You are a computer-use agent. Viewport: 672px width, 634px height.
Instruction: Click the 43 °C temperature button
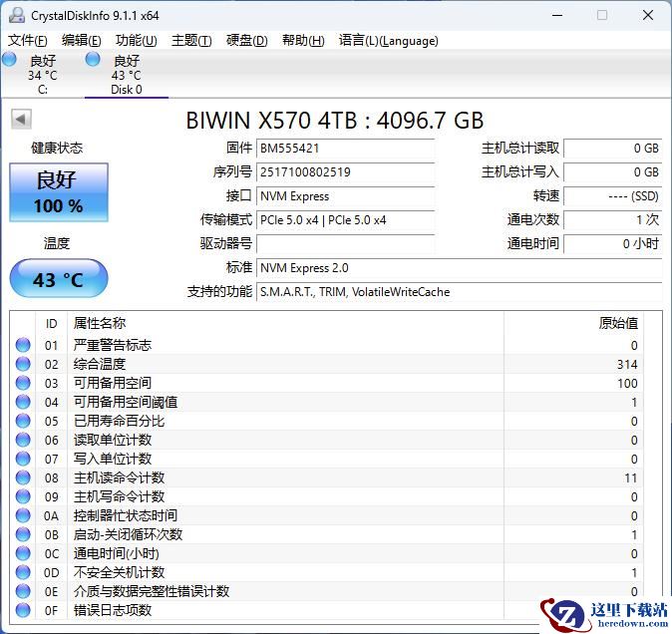tap(59, 278)
